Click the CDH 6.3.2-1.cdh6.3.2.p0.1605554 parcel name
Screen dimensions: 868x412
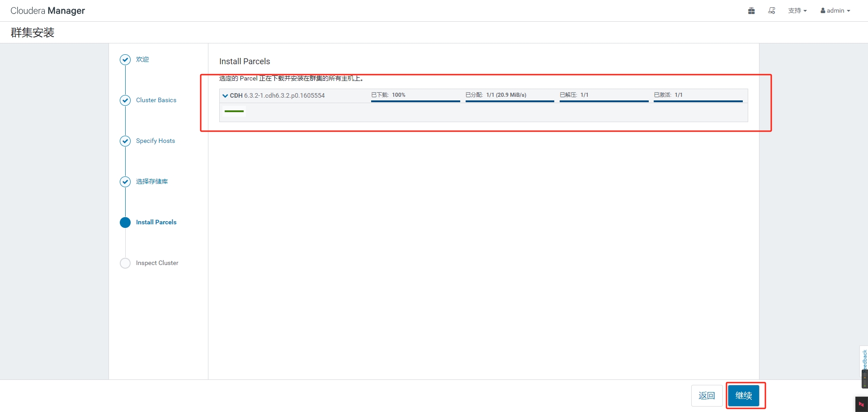[277, 95]
